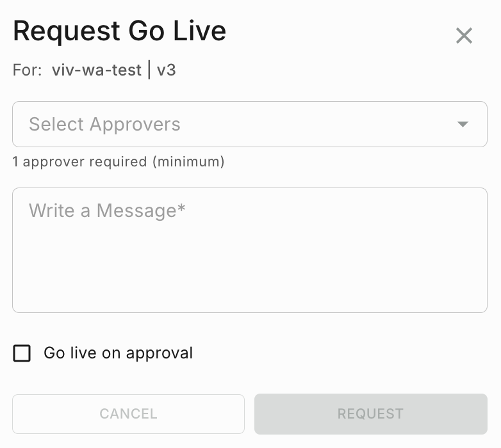Viewport: 501px width, 448px height.
Task: Click the Select Approvers placeholder text
Action: coord(104,124)
